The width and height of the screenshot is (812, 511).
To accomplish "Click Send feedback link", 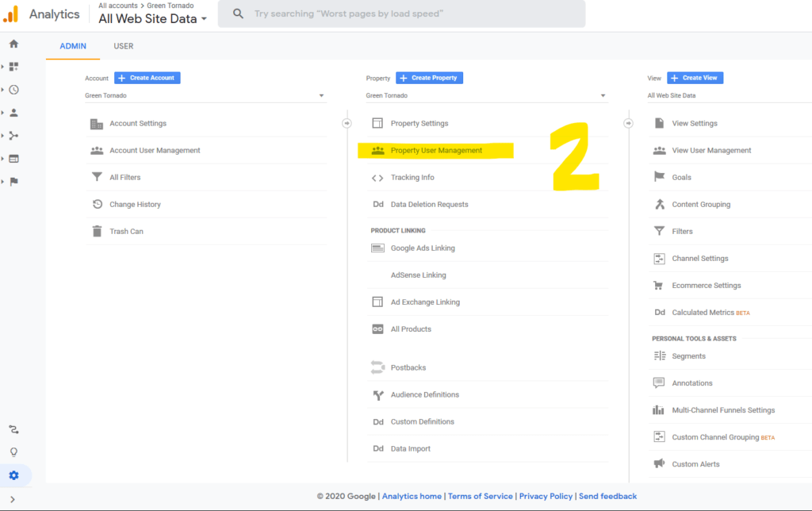I will pos(608,496).
